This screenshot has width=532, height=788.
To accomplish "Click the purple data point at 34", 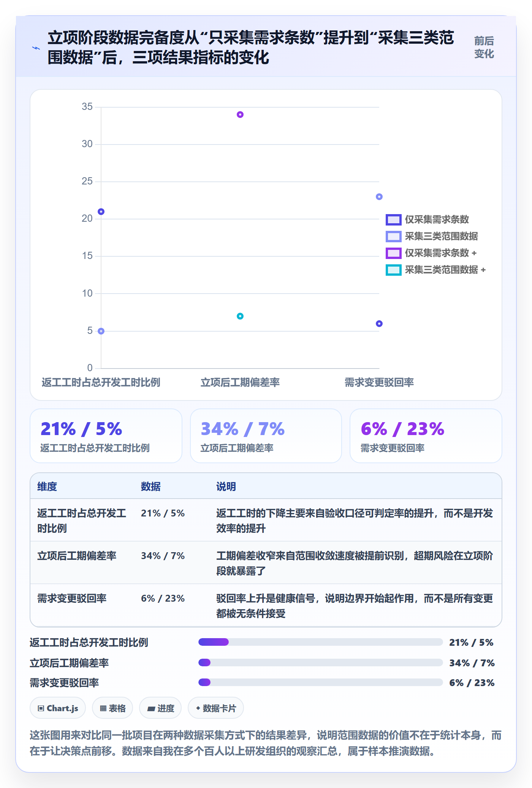I will point(240,114).
